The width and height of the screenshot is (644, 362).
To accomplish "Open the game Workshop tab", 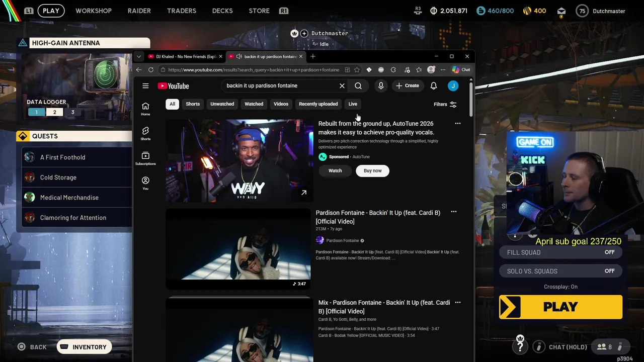I will tap(94, 11).
